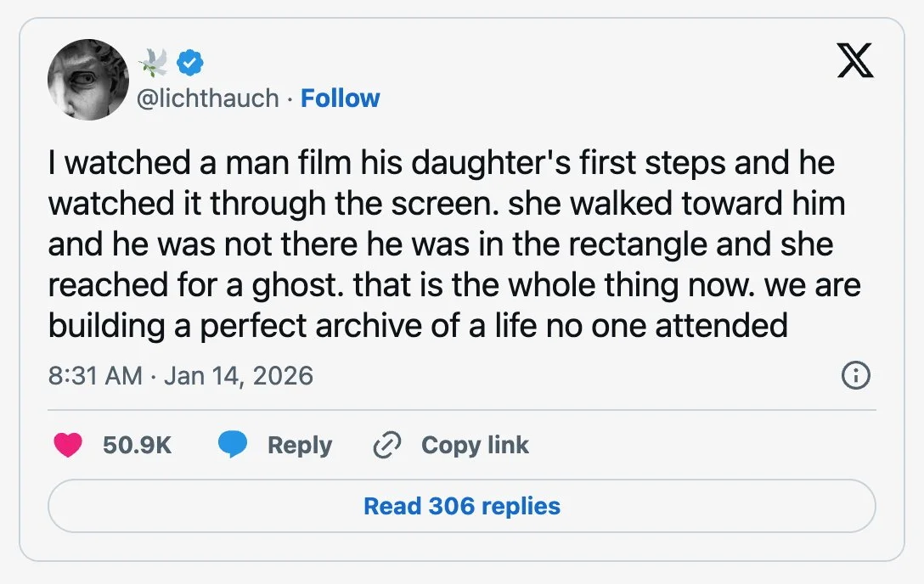Click the blue reply speech bubble icon
Image resolution: width=924 pixels, height=584 pixels.
233,445
